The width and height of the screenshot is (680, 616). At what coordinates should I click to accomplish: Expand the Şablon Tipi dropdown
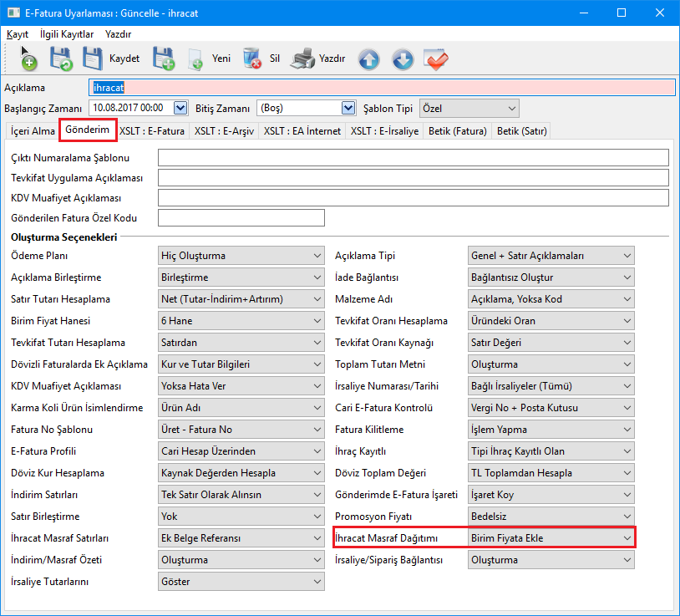tap(510, 108)
